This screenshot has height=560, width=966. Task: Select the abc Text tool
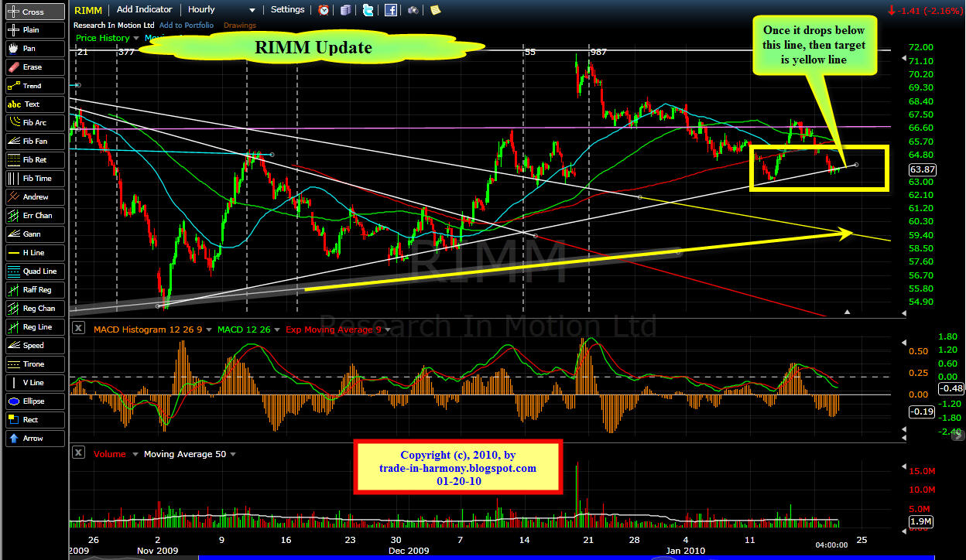pyautogui.click(x=34, y=104)
